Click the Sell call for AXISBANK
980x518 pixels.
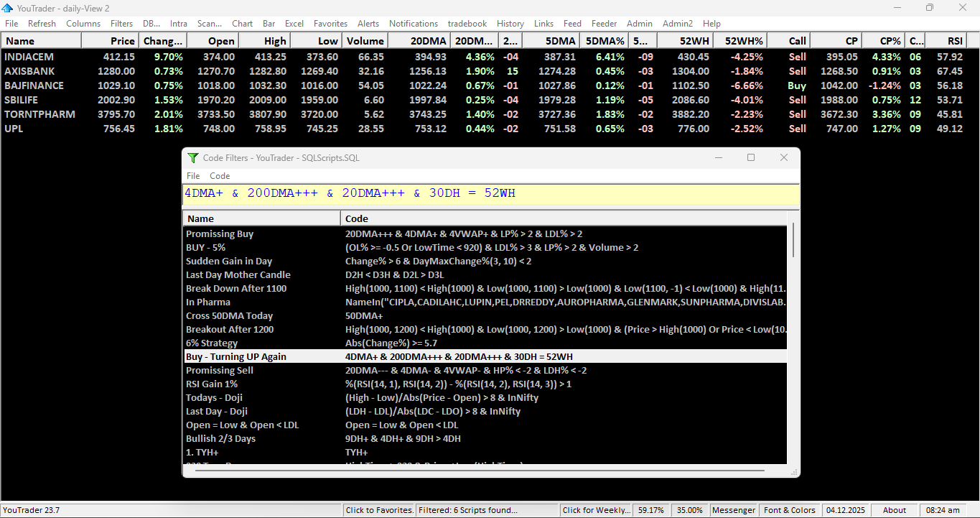click(797, 71)
